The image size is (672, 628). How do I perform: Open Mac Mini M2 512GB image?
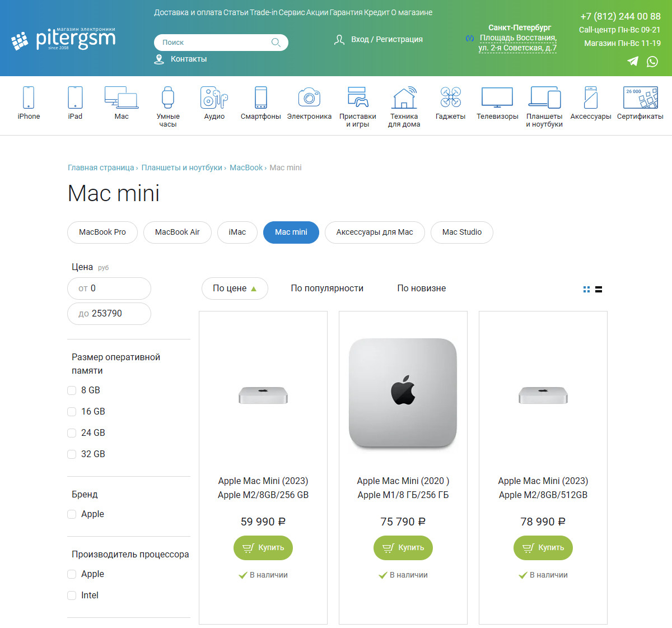pyautogui.click(x=543, y=396)
